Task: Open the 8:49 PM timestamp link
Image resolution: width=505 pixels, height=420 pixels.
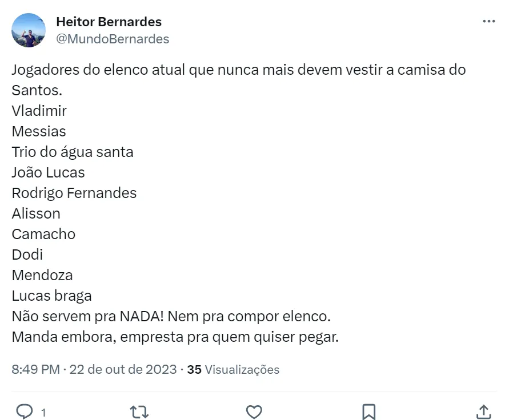Action: 35,369
